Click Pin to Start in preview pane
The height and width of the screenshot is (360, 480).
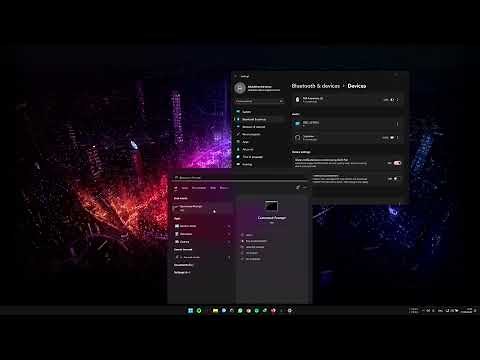pyautogui.click(x=252, y=253)
